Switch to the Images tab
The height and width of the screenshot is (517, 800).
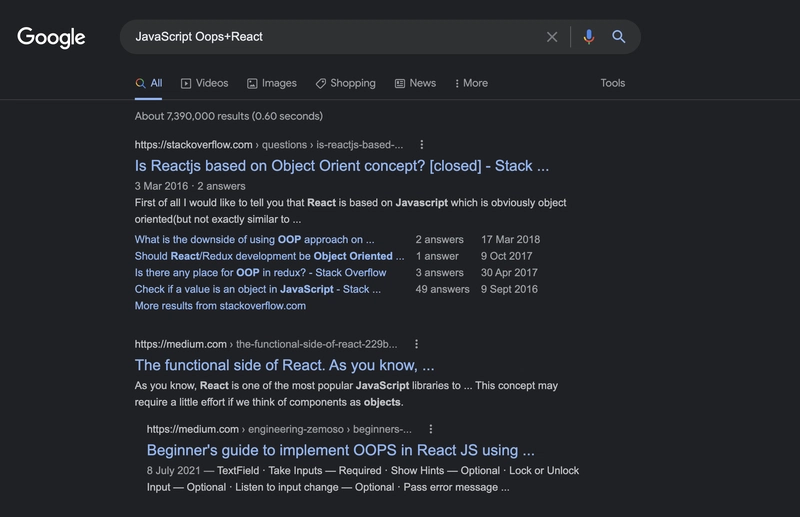[x=272, y=83]
